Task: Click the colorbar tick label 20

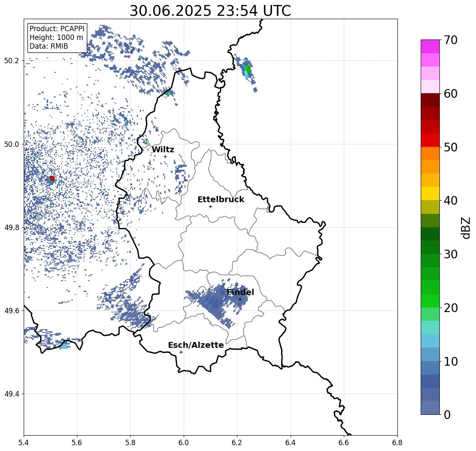Action: point(451,307)
